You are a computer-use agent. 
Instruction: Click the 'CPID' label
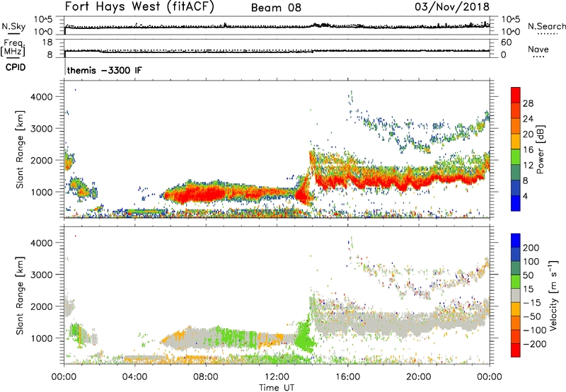pyautogui.click(x=16, y=67)
